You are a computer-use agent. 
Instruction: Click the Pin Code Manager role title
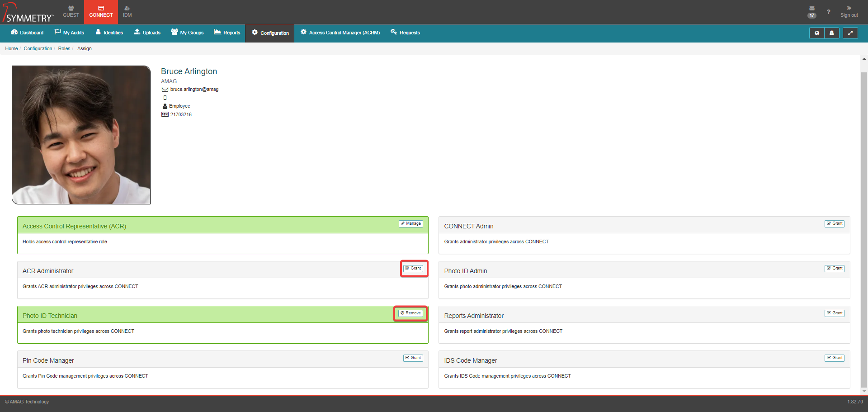tap(48, 360)
